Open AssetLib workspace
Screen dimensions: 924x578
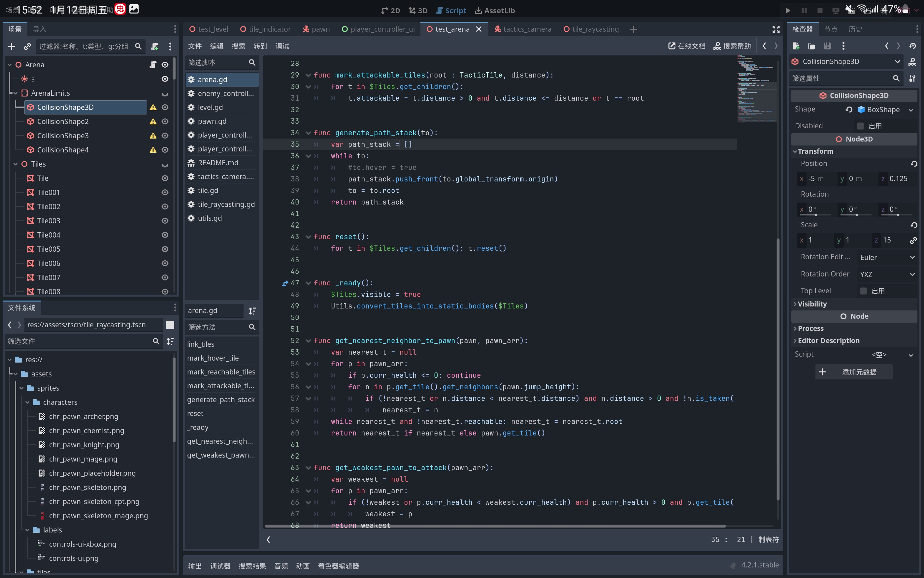click(495, 10)
